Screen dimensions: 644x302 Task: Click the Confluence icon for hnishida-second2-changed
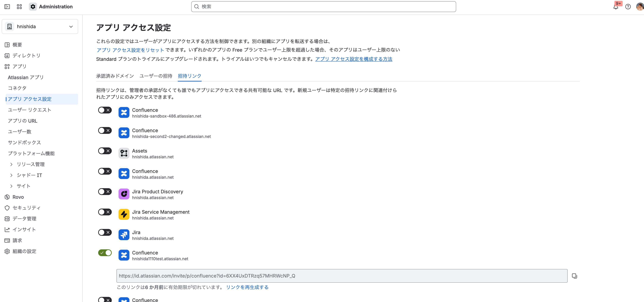click(124, 133)
